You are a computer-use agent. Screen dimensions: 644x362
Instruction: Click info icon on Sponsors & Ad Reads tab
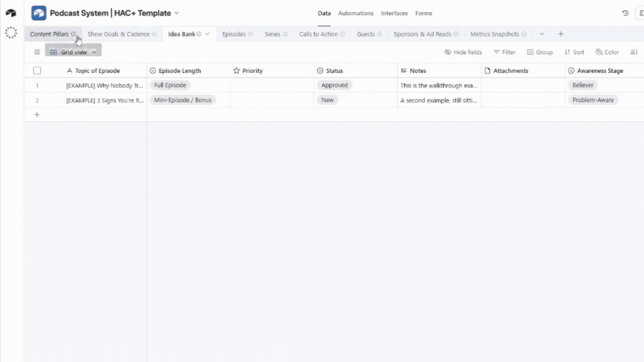tap(456, 34)
